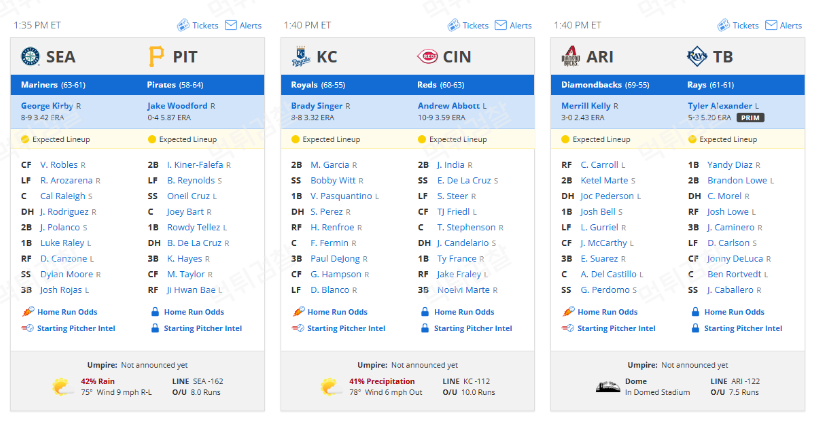Image resolution: width=816 pixels, height=426 pixels.
Task: Click the weather icon next to 42% Rain
Action: coord(62,386)
